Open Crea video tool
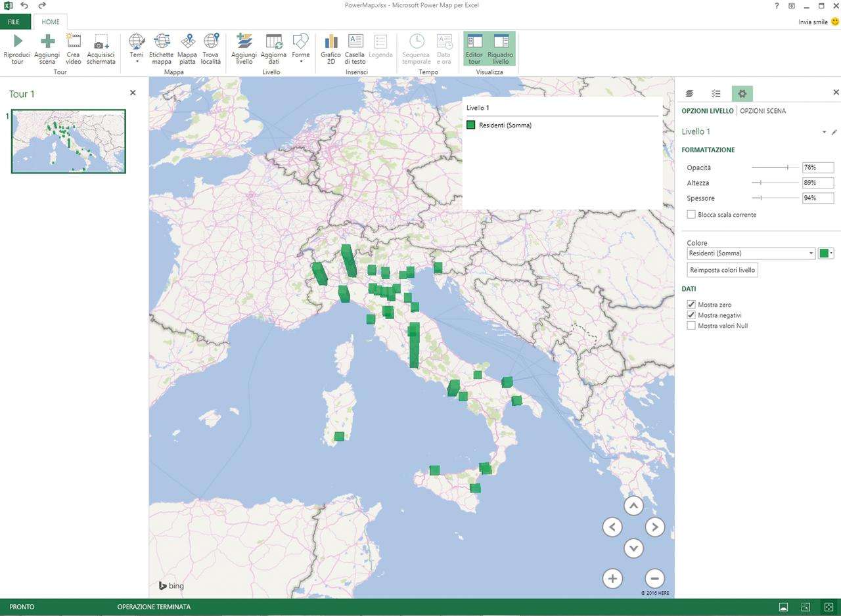The image size is (841, 616). [x=74, y=42]
